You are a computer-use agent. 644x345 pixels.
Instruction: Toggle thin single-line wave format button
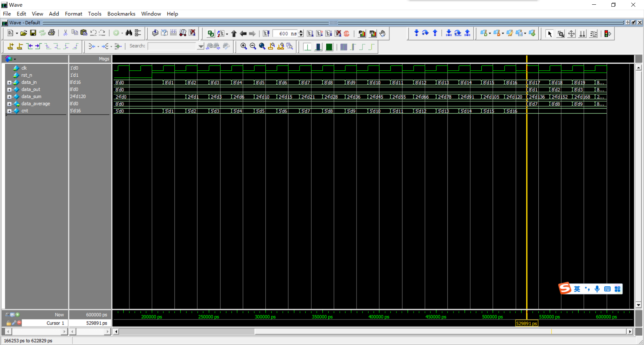[x=307, y=47]
